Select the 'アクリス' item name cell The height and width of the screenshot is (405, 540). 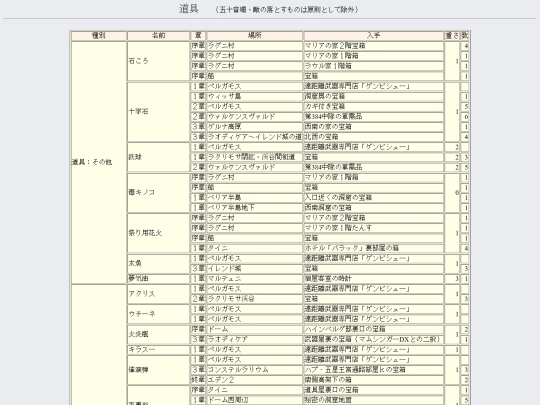coord(158,294)
